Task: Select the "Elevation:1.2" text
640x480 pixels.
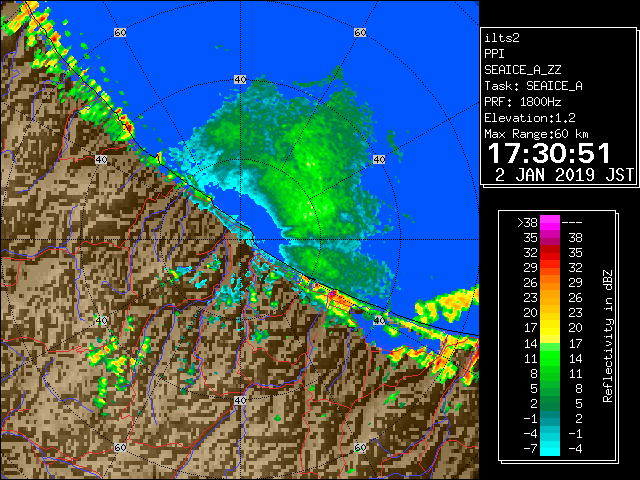Action: [x=530, y=118]
